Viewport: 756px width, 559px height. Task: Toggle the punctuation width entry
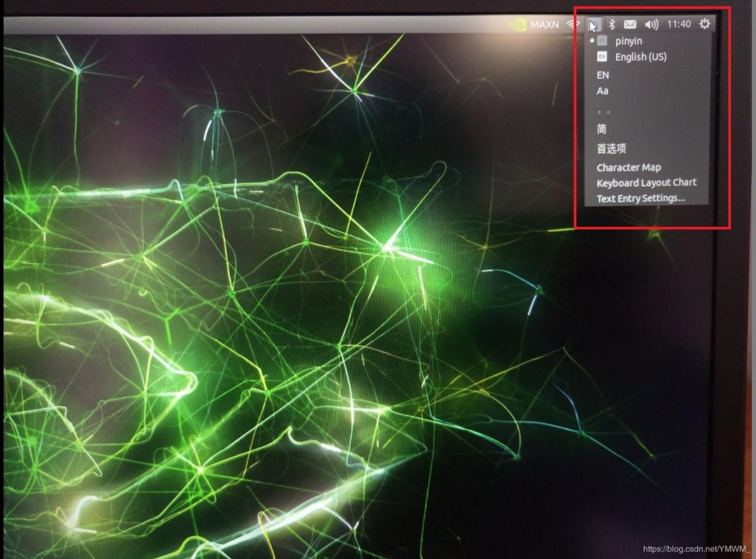pos(647,110)
